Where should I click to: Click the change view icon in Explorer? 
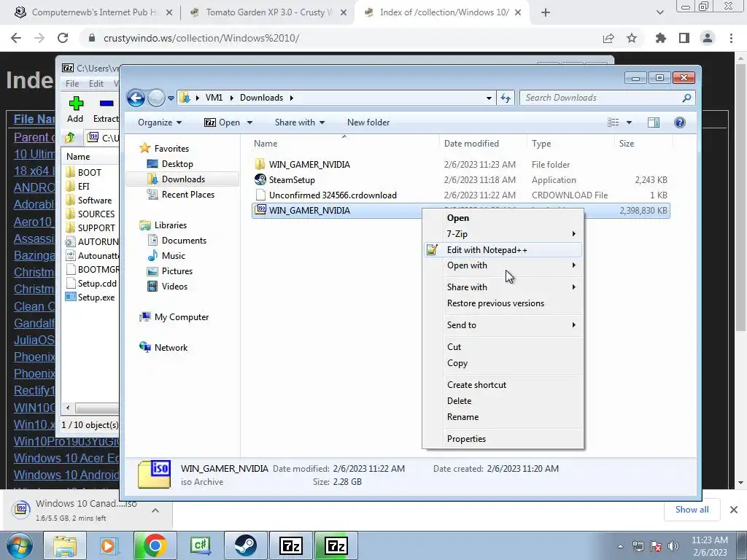[x=613, y=122]
